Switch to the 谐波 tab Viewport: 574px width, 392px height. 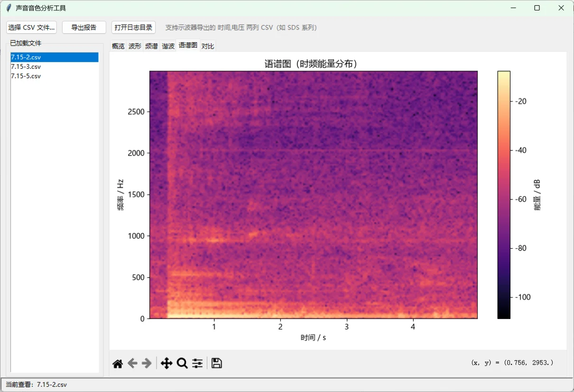click(x=168, y=46)
